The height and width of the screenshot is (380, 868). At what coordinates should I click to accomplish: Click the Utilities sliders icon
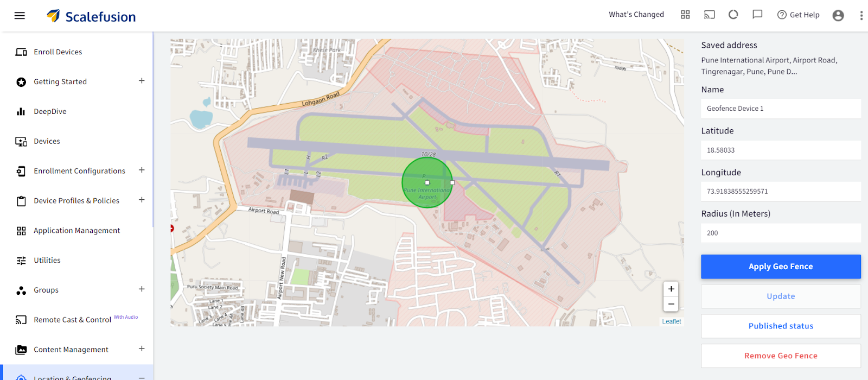(21, 261)
